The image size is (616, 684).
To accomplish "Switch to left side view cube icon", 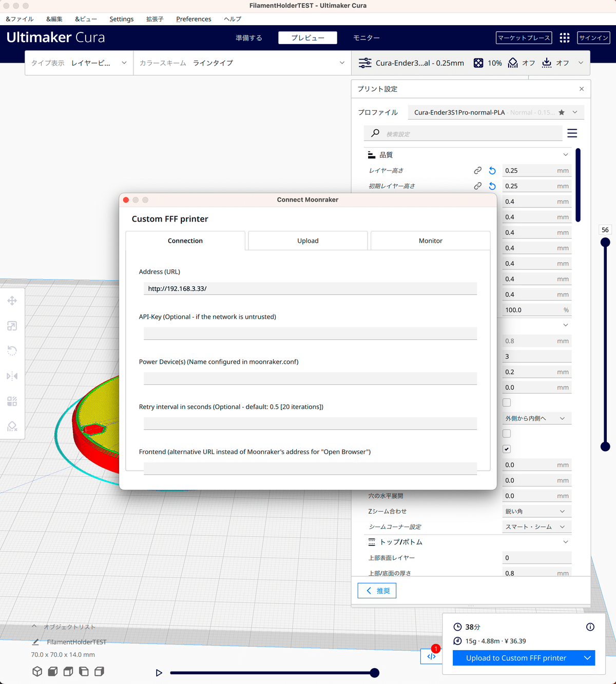I will tap(84, 671).
